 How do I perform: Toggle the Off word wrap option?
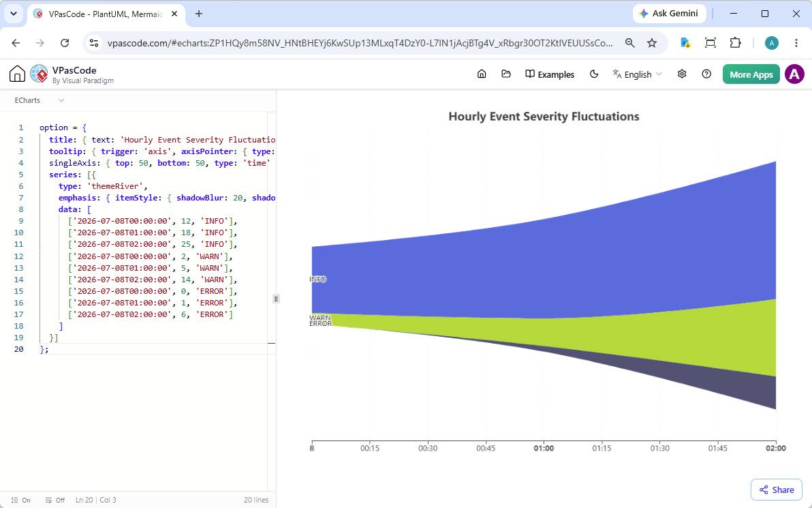click(x=55, y=500)
